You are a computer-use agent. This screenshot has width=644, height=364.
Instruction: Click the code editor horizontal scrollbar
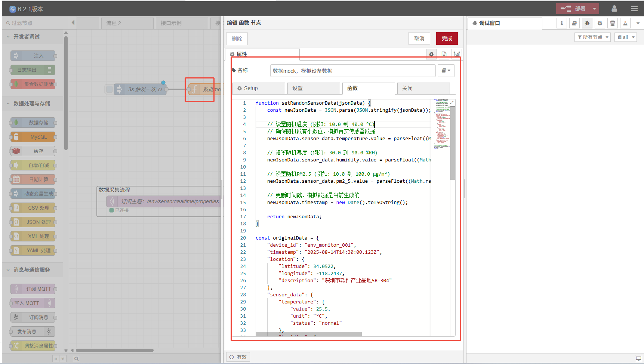click(x=308, y=334)
